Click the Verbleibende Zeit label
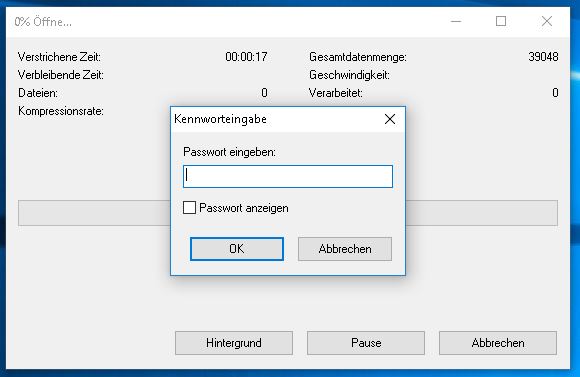The height and width of the screenshot is (377, 580). point(61,75)
